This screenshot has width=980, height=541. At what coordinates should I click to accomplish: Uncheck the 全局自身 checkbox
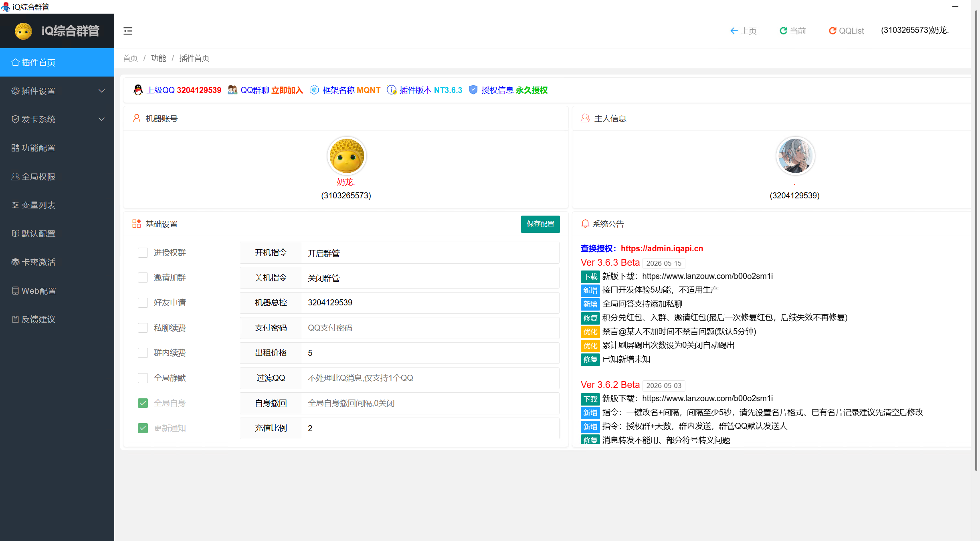click(143, 403)
